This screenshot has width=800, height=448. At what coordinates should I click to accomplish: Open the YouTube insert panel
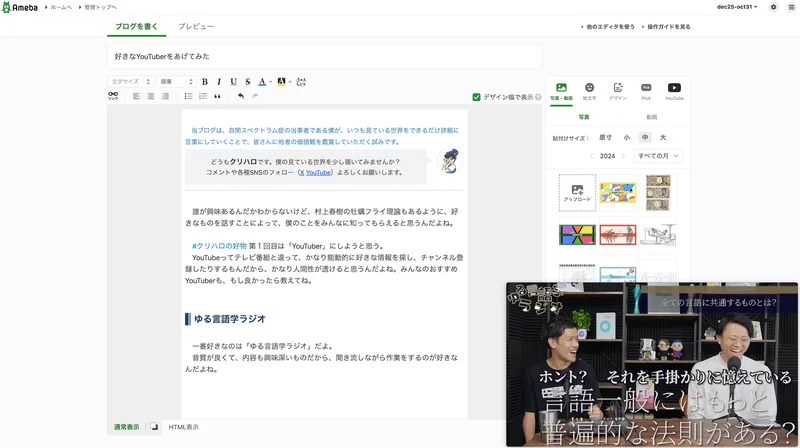pos(674,91)
